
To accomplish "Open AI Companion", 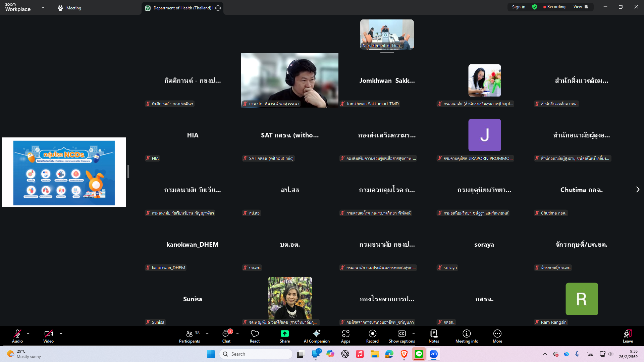I will click(316, 336).
